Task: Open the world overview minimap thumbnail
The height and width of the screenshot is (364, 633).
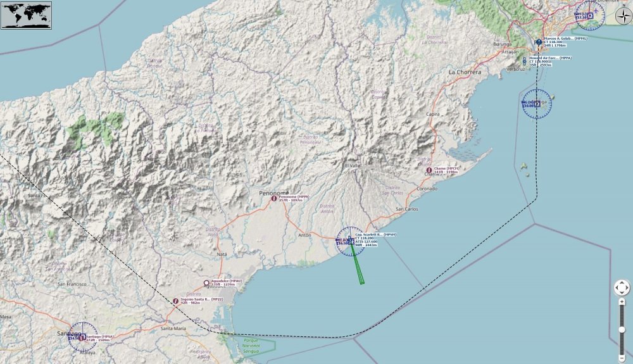Action: click(x=26, y=15)
